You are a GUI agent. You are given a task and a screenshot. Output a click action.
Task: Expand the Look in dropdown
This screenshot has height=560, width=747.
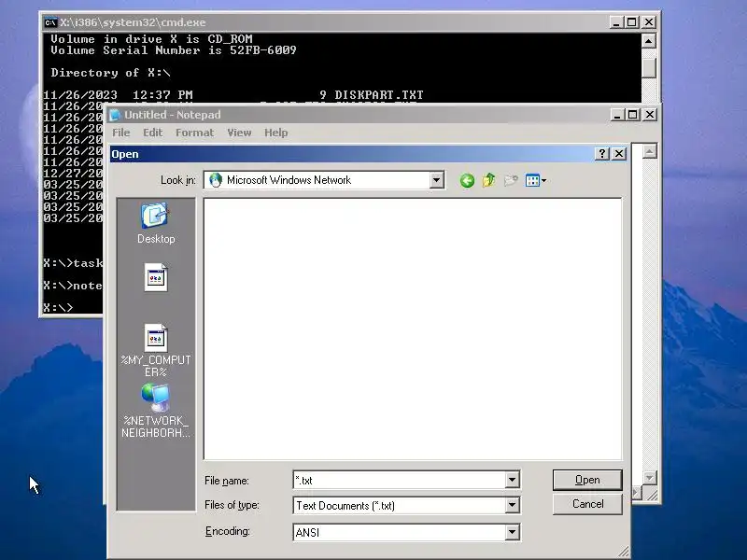point(436,180)
